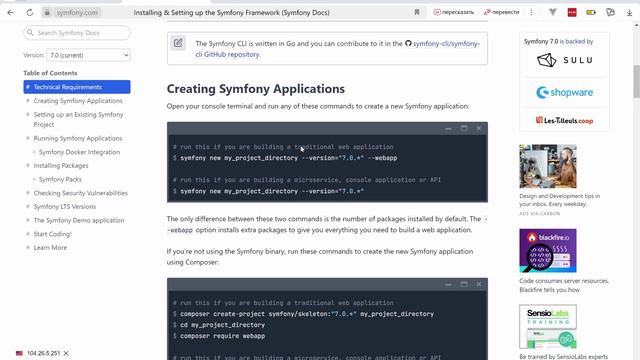
Task: Click the Creating Symfony Applications heading
Action: (x=256, y=89)
